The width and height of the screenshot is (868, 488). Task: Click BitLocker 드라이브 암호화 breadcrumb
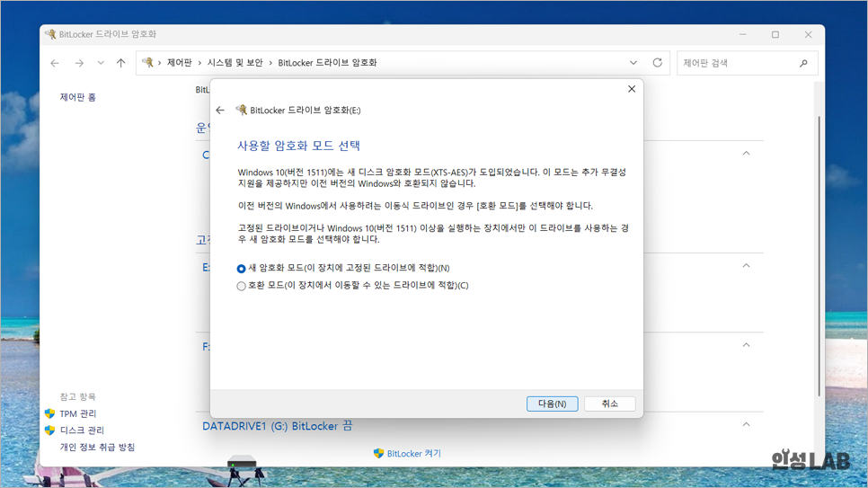327,63
